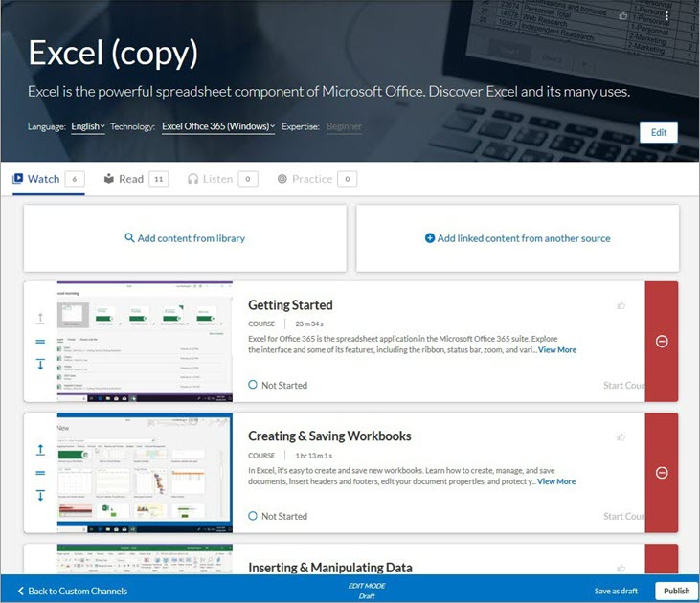Like the Getting Started course
Viewport: 700px width, 603px height.
tap(621, 305)
